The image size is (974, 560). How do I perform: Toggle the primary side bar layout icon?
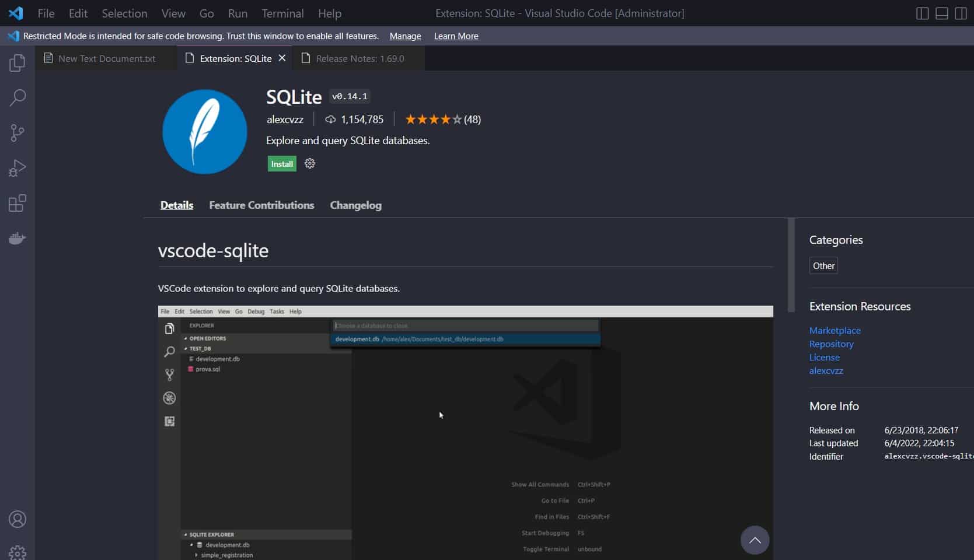pos(923,13)
